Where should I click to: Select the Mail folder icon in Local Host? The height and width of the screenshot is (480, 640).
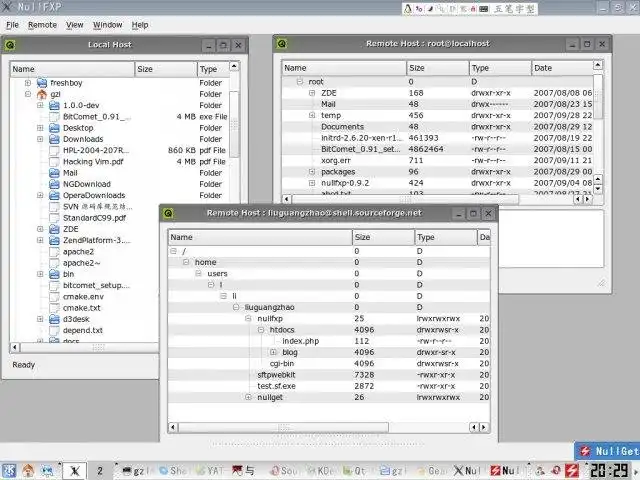click(x=54, y=173)
